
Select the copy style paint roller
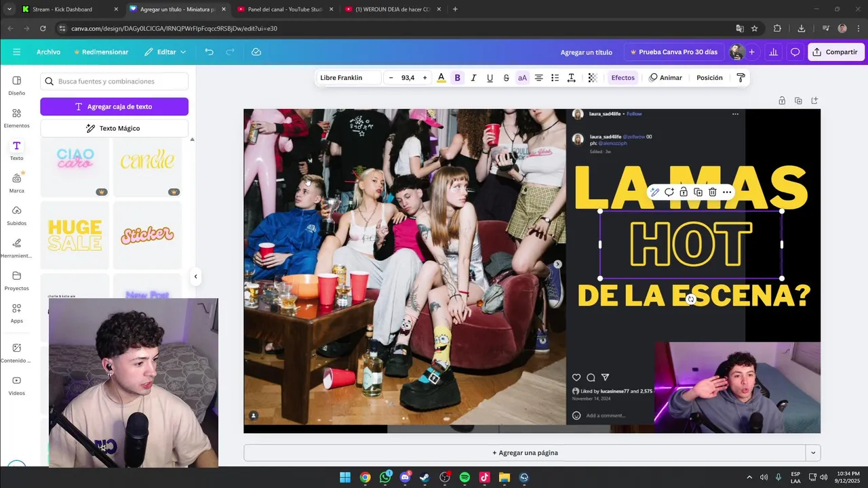(x=741, y=78)
